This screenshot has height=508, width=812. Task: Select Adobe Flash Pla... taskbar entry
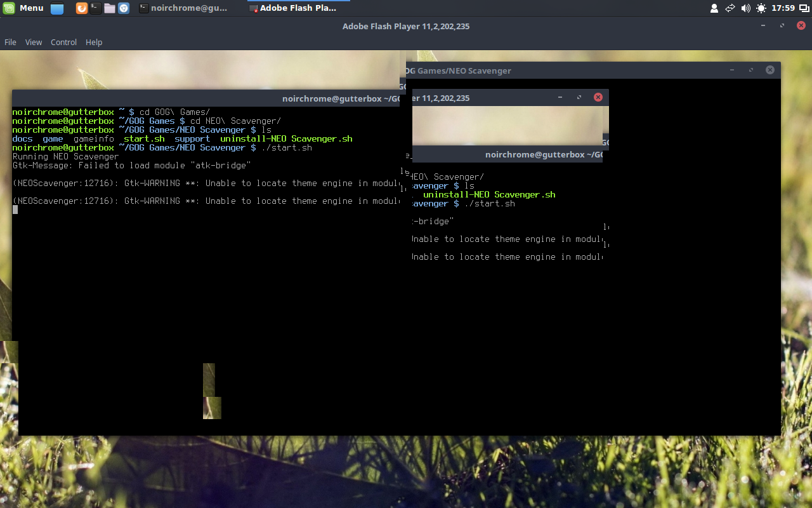[298, 8]
